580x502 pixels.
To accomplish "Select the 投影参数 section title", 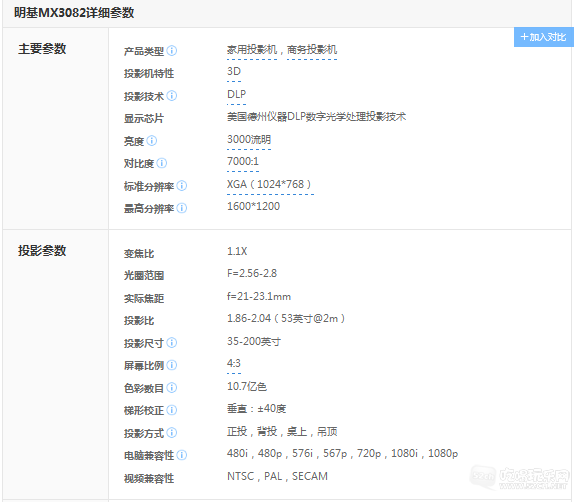I will point(42,251).
